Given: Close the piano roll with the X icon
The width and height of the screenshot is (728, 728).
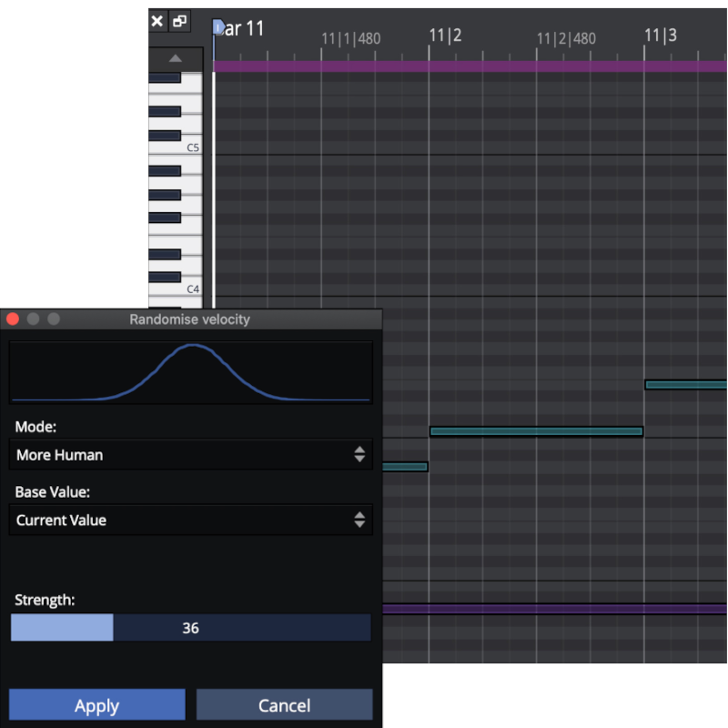Looking at the screenshot, I should pos(157,21).
